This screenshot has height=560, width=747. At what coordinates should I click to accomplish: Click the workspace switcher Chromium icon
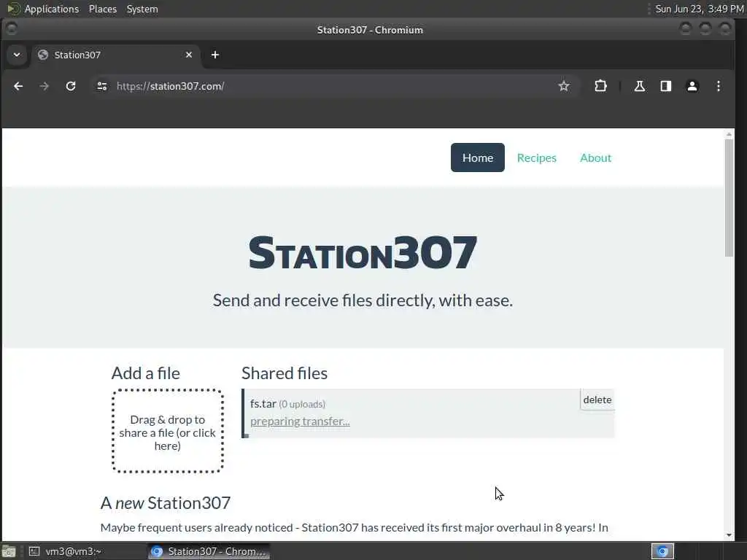pyautogui.click(x=662, y=551)
